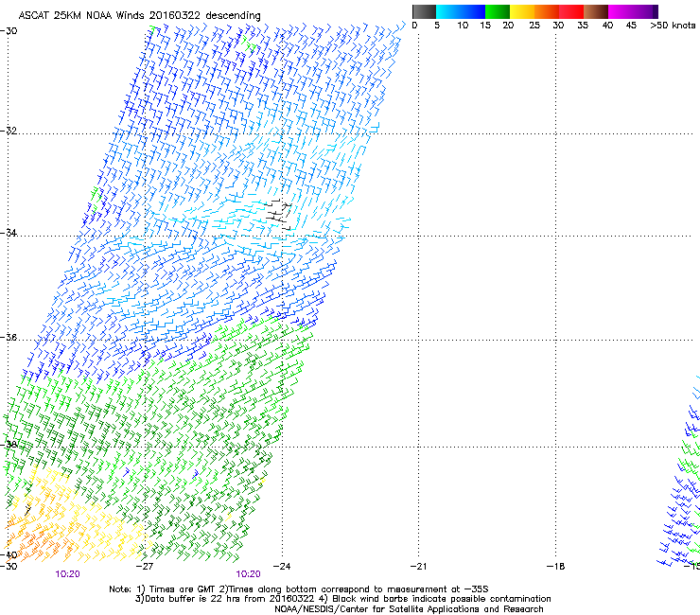Click the chart title 'ASCAT 25KM NOAA Winds 20160322 descending'
The width and height of the screenshot is (700, 615).
coord(139,15)
